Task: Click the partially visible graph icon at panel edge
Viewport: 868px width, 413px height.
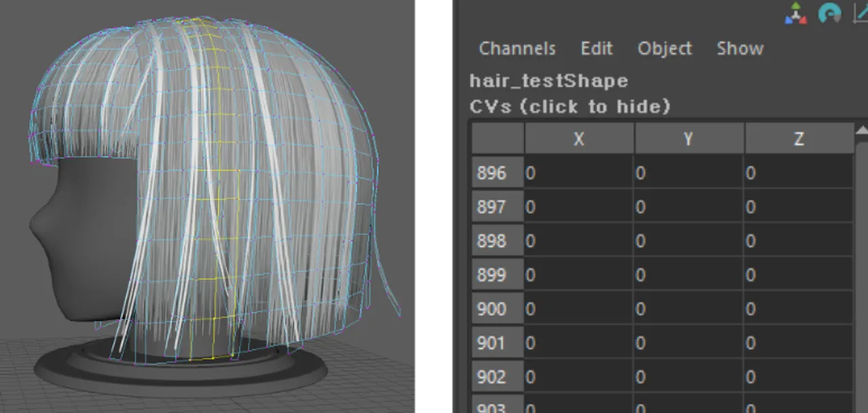Action: 860,13
